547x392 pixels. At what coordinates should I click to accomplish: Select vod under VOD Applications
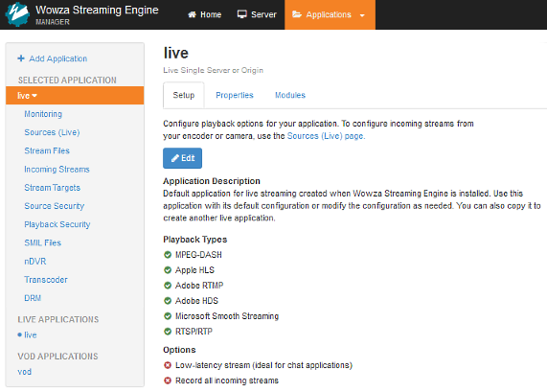click(24, 372)
